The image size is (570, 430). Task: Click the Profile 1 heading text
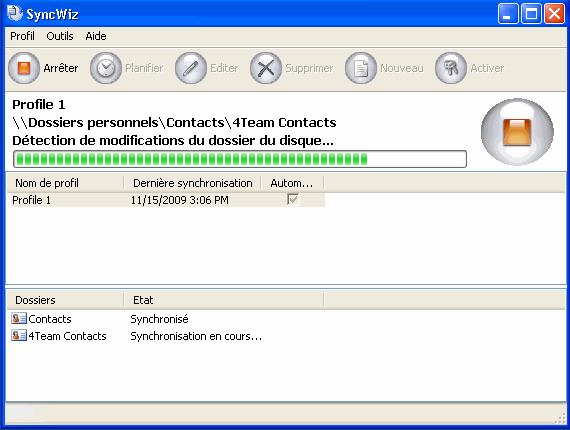click(x=39, y=105)
